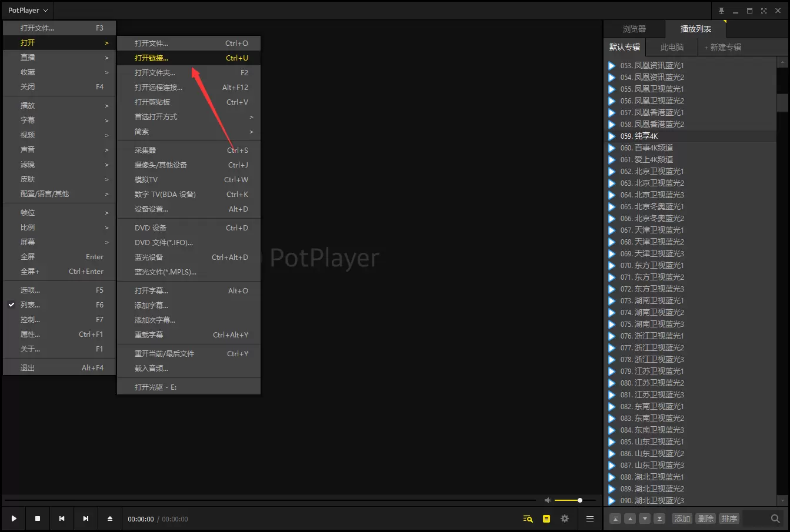Image resolution: width=790 pixels, height=532 pixels.
Task: Click play icon beside 090. 湖北卫视蓝光3
Action: (612, 501)
